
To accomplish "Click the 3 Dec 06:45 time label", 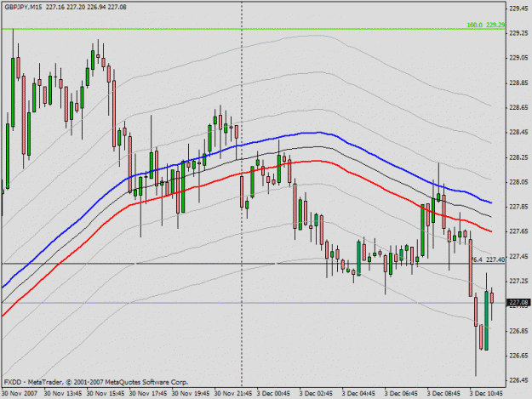I will coord(401,394).
